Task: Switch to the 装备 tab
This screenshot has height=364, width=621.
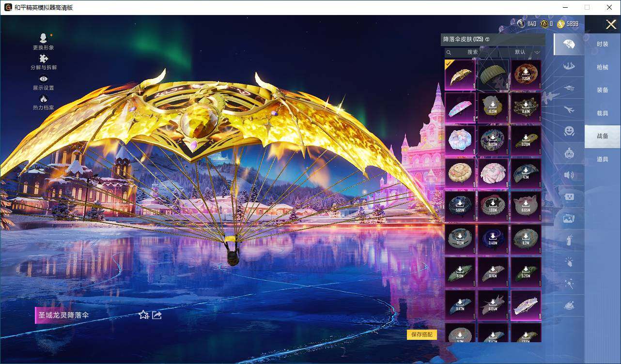Action: coord(603,90)
